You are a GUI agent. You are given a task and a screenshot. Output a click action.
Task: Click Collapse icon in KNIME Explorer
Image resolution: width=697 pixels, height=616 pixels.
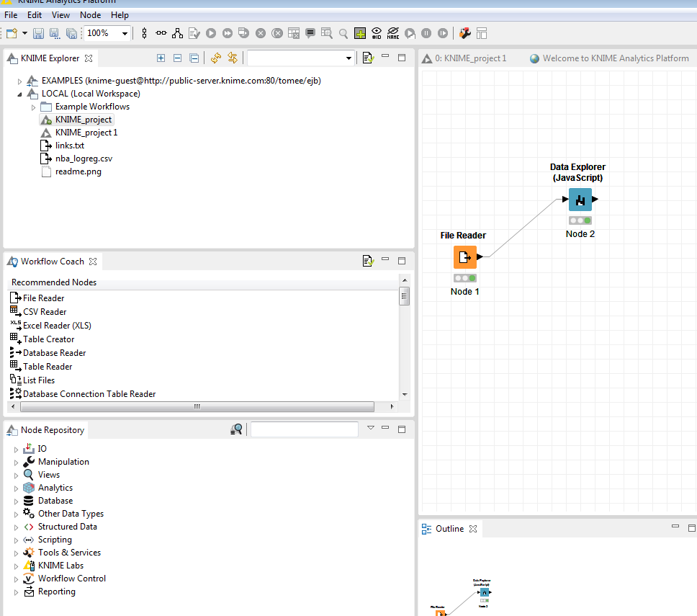pos(177,58)
